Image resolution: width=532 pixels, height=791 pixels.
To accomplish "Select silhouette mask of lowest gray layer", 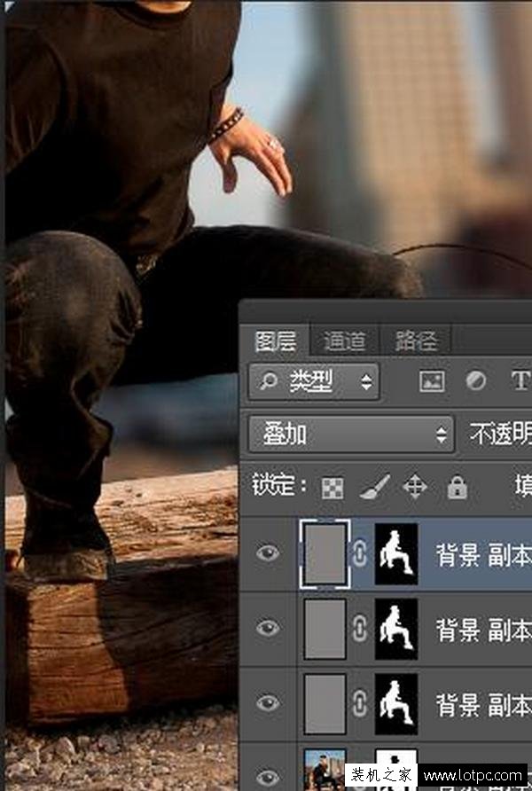I will 396,704.
